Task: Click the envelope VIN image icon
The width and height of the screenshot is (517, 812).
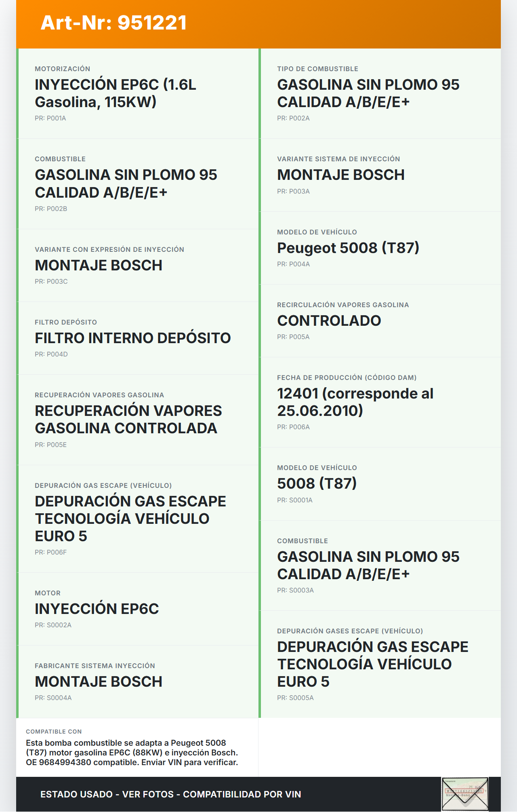Action: click(x=465, y=794)
